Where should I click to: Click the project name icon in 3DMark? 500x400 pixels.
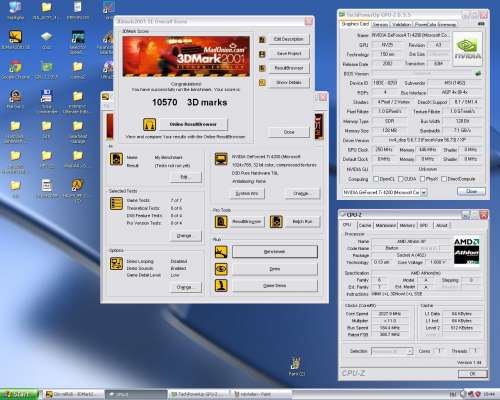116,159
